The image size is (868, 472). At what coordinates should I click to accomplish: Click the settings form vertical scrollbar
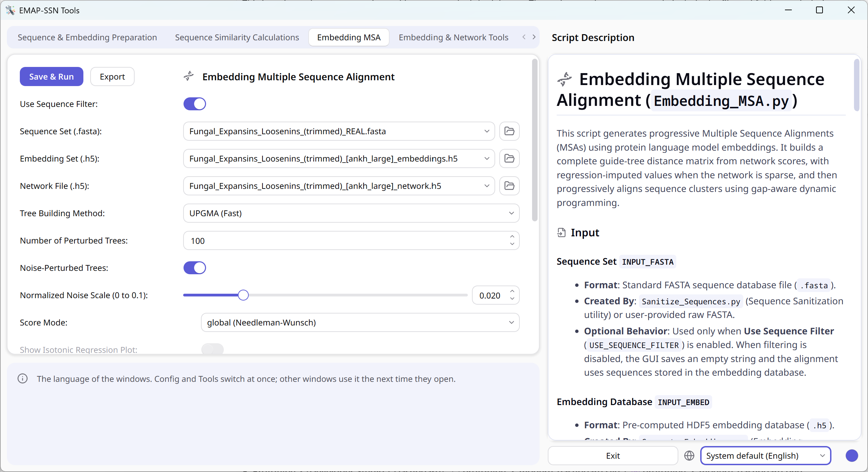point(534,141)
